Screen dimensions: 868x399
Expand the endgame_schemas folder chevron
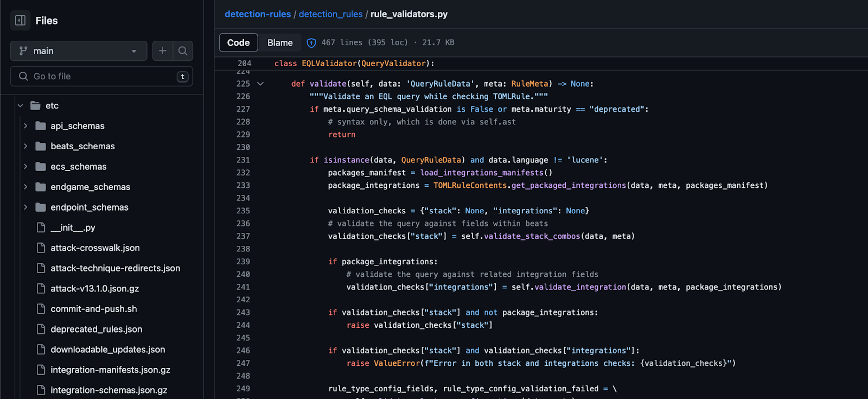(25, 187)
